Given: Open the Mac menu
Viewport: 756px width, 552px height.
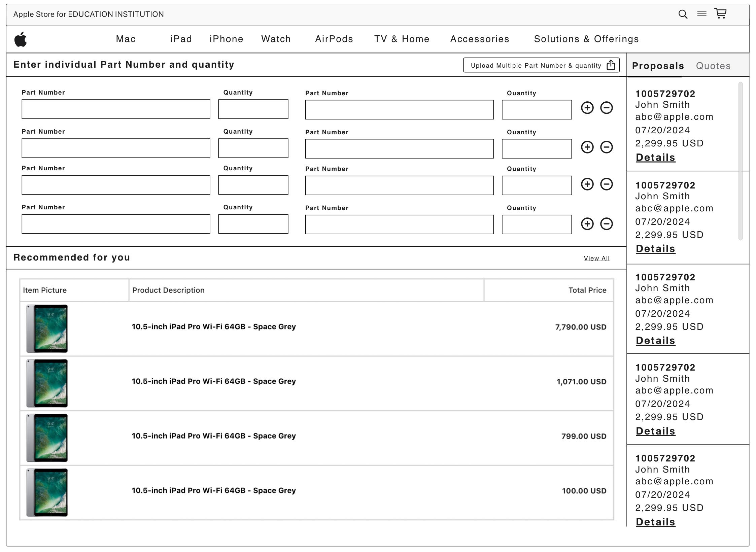Looking at the screenshot, I should coord(126,39).
